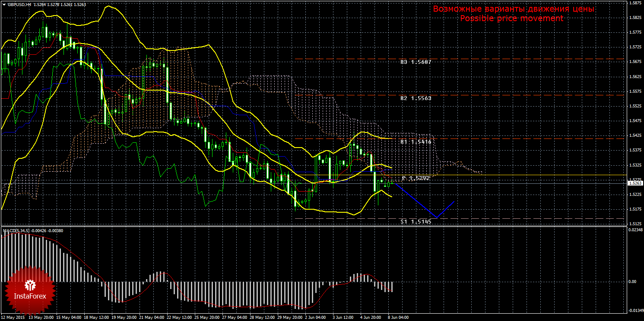Click the current price tag 1.5263
The width and height of the screenshot is (644, 321).
(x=635, y=183)
